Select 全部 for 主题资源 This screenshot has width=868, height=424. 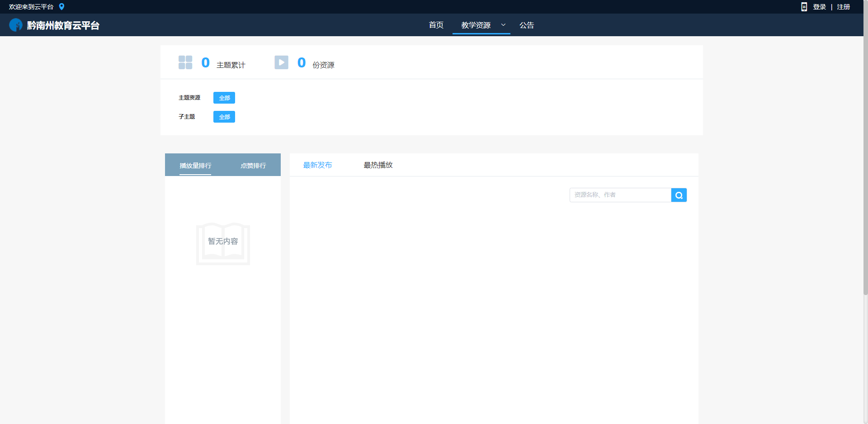pyautogui.click(x=224, y=98)
